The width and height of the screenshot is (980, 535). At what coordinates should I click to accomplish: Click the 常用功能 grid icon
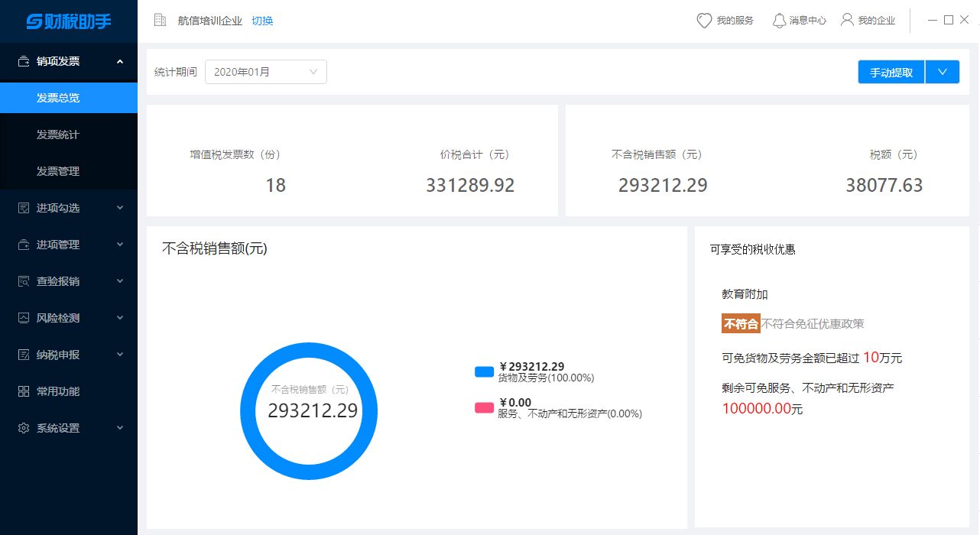point(24,391)
